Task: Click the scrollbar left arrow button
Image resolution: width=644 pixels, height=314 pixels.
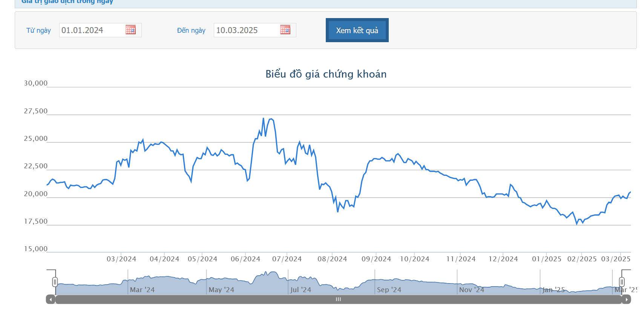Action: pos(51,299)
